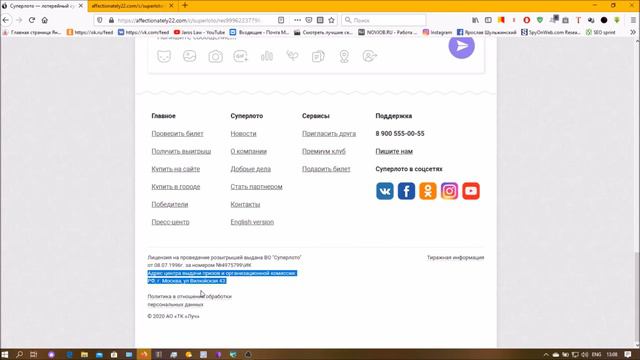
Task: Click the browser search field Поиск
Action: [x=384, y=20]
